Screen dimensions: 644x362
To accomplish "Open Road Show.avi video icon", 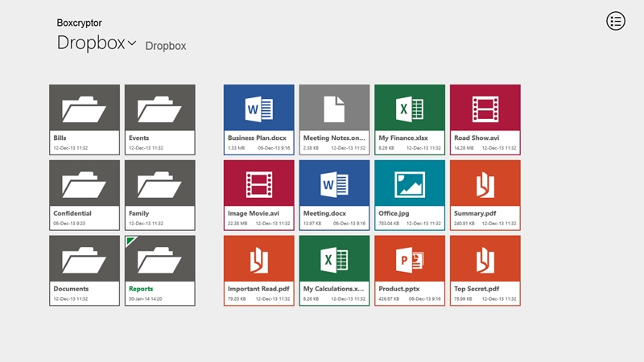I will [485, 109].
